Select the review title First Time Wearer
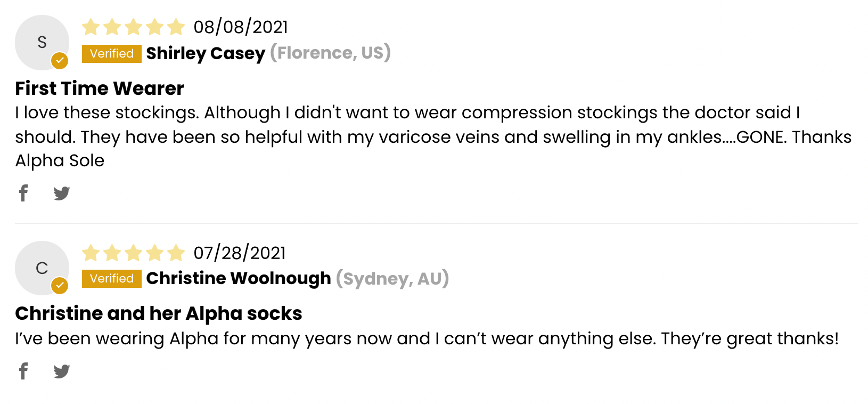868x404 pixels. (x=100, y=88)
